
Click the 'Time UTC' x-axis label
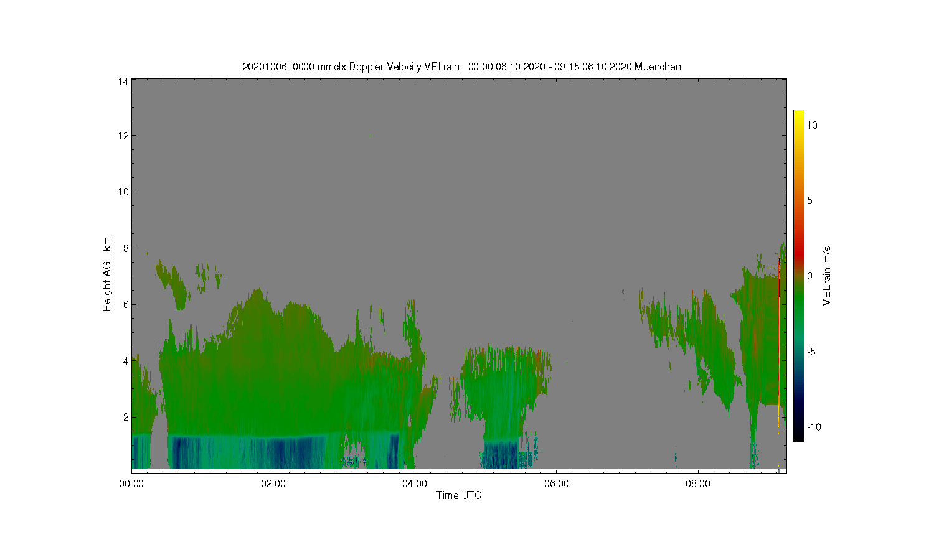tap(459, 495)
